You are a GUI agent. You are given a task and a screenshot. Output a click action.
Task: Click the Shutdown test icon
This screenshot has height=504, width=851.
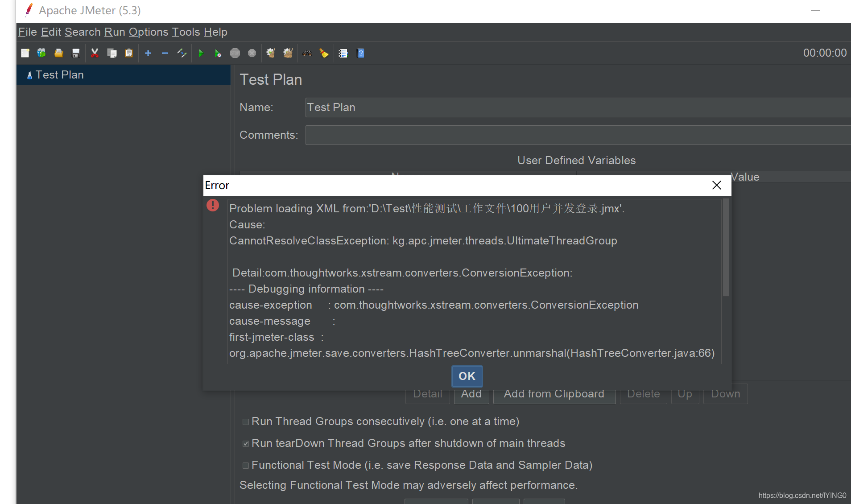click(252, 53)
